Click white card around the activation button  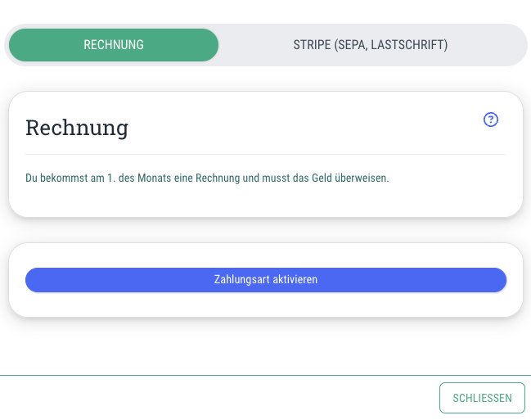click(x=266, y=305)
